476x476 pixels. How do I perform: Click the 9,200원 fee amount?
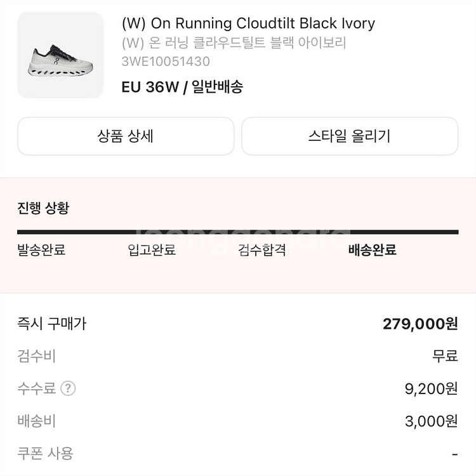coord(431,388)
